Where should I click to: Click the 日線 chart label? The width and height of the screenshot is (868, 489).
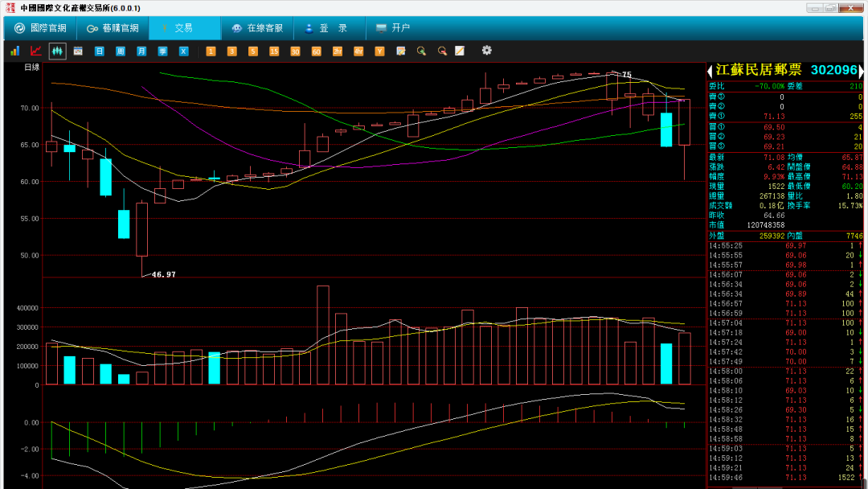click(32, 67)
